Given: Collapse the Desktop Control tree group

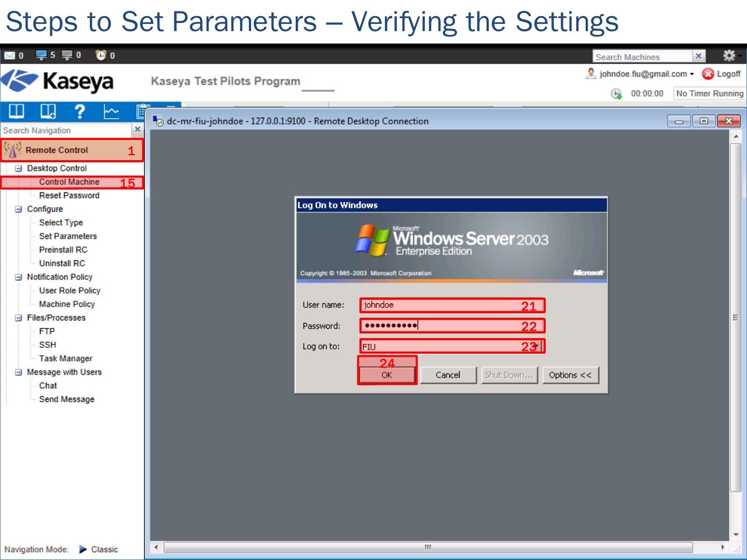Looking at the screenshot, I should [19, 169].
